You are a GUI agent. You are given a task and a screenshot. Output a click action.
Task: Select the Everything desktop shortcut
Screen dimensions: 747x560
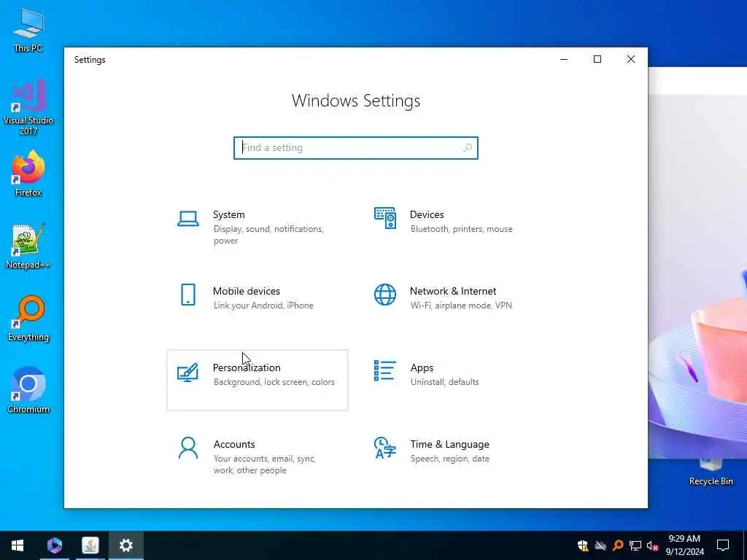28,319
